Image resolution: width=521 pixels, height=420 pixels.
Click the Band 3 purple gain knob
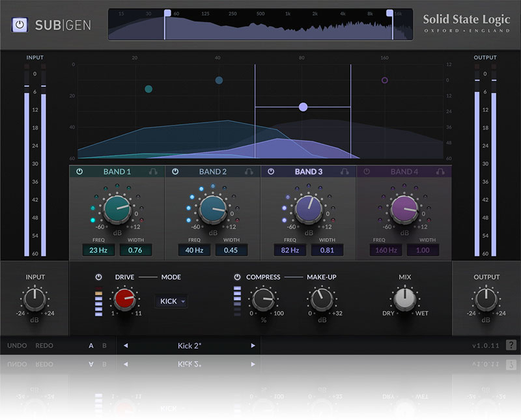[308, 209]
